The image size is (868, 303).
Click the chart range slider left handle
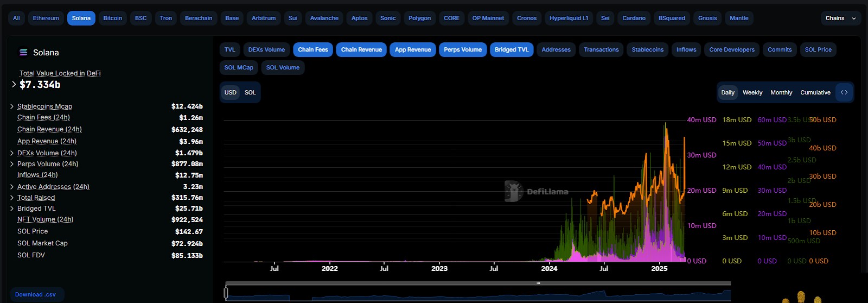226,293
